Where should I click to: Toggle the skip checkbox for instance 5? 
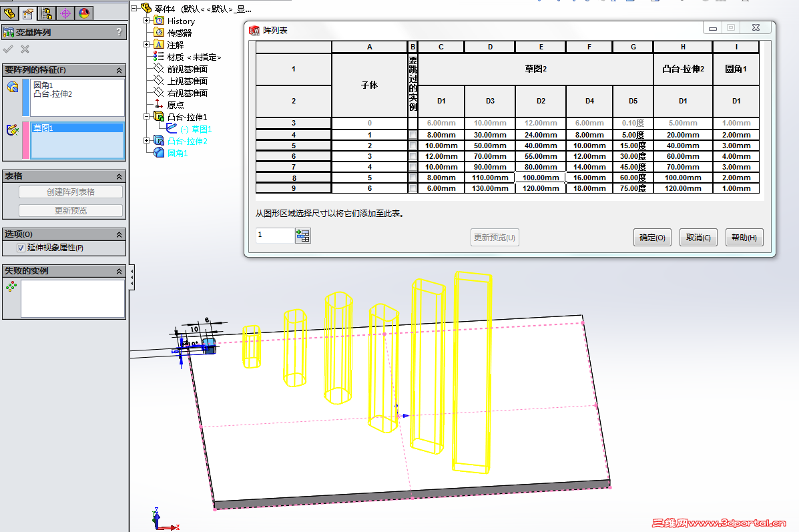pyautogui.click(x=413, y=178)
